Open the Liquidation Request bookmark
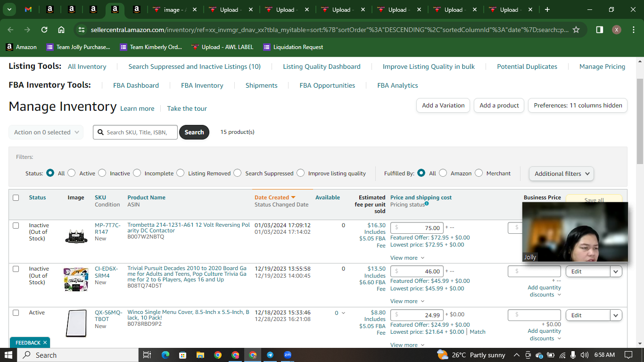 click(293, 47)
